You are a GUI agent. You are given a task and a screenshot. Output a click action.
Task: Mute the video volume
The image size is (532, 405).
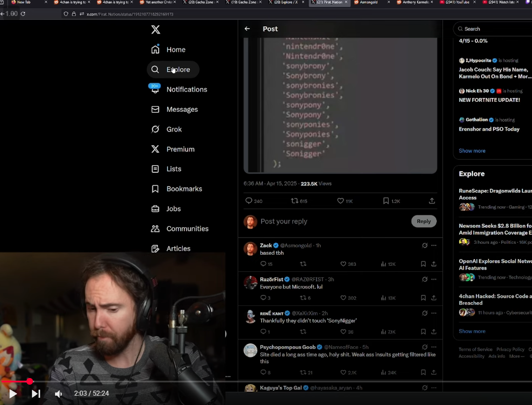coord(58,394)
